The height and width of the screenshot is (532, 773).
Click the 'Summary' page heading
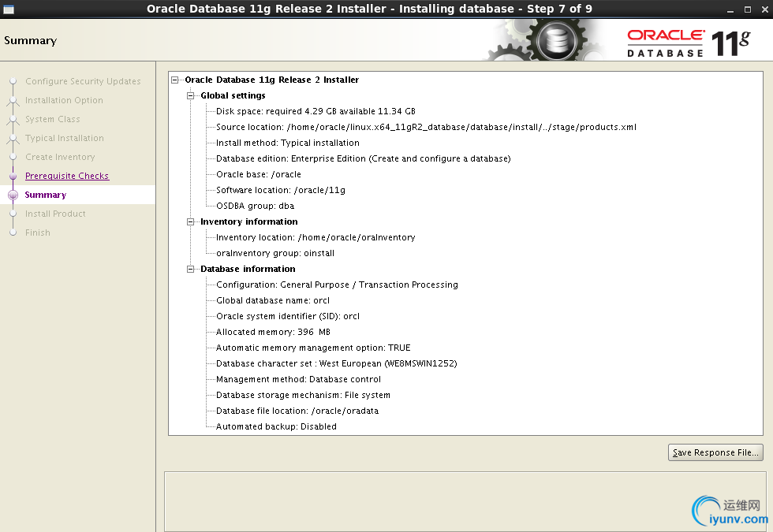(31, 40)
